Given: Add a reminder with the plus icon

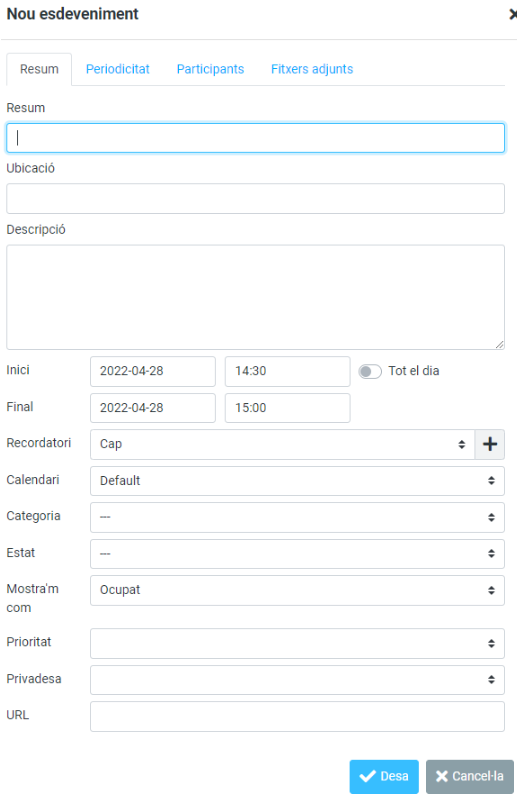Looking at the screenshot, I should 490,444.
